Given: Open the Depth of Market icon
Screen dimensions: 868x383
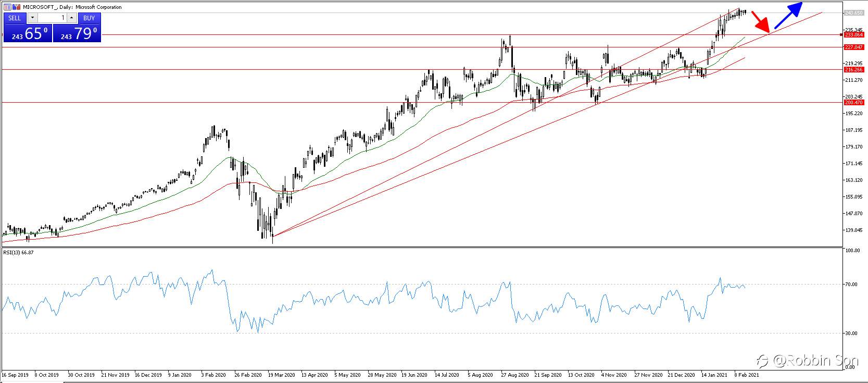Looking at the screenshot, I should (x=7, y=7).
